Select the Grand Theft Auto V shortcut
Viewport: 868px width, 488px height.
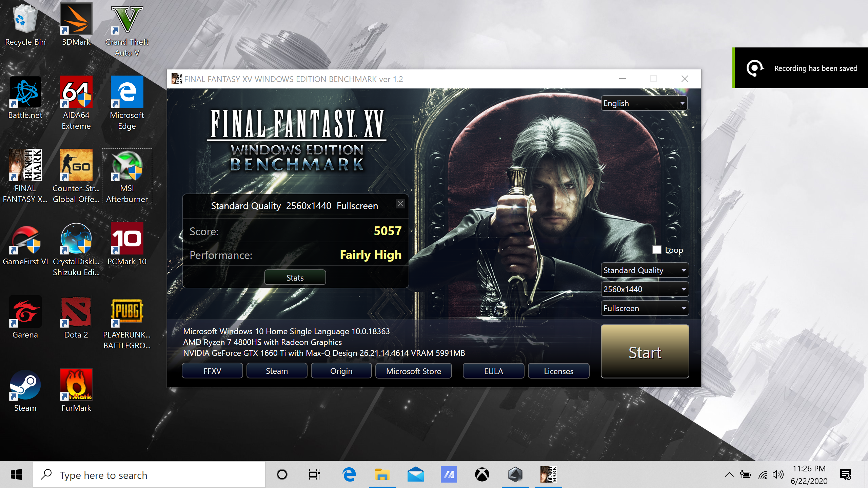(x=127, y=30)
